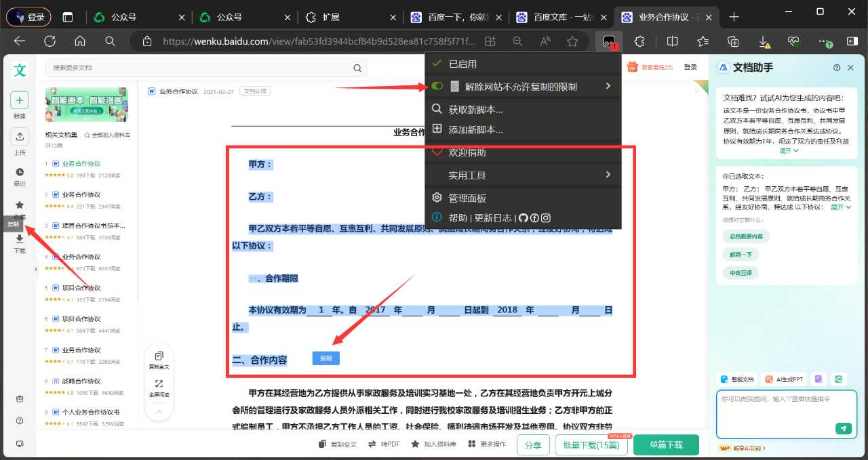Viewport: 868px width, 460px height.
Task: Click 总结概要内容 suggestion chip
Action: point(746,236)
